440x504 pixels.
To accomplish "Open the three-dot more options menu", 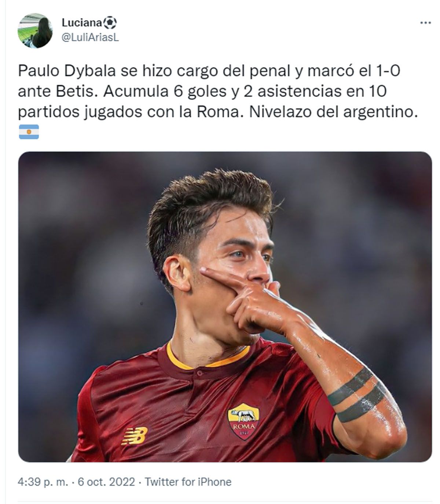I will pyautogui.click(x=425, y=23).
